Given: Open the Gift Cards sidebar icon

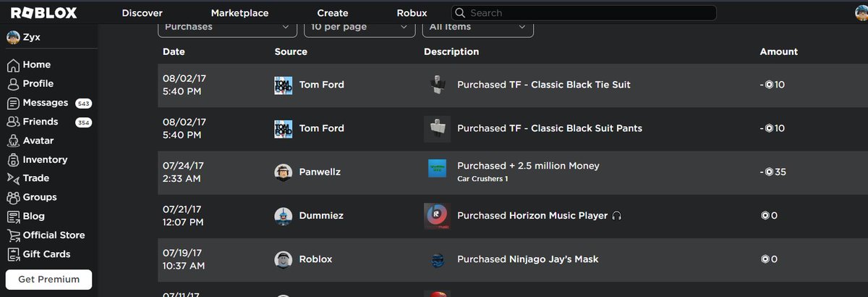Looking at the screenshot, I should click(13, 254).
